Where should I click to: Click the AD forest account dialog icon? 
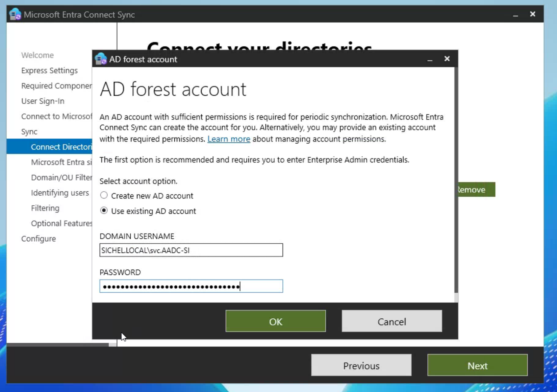point(101,59)
